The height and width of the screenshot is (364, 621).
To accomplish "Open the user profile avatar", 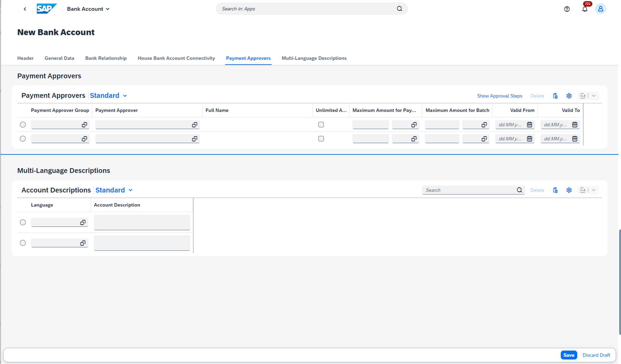I will click(x=600, y=9).
